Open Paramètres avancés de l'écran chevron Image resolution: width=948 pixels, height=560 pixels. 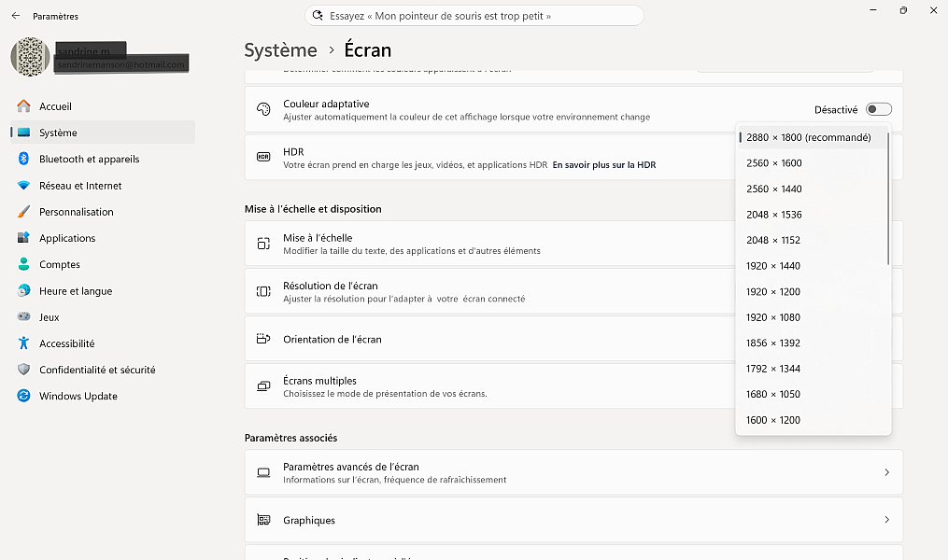point(887,472)
